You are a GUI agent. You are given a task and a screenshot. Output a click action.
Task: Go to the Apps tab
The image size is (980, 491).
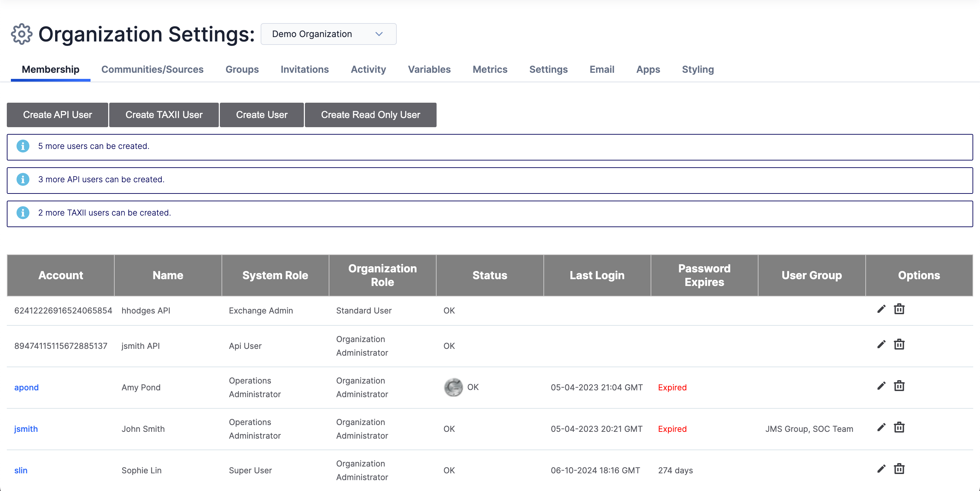[648, 70]
